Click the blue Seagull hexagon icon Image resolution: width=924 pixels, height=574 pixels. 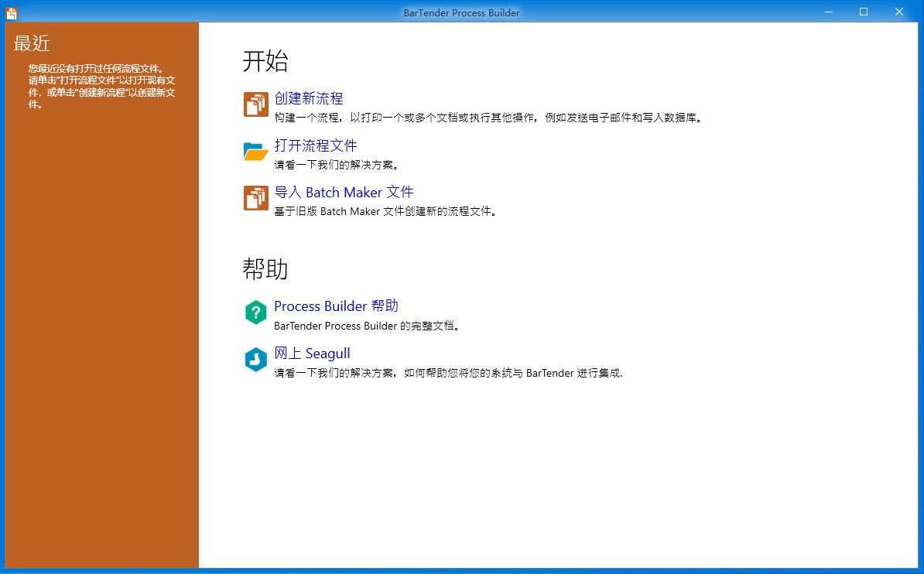coord(255,360)
